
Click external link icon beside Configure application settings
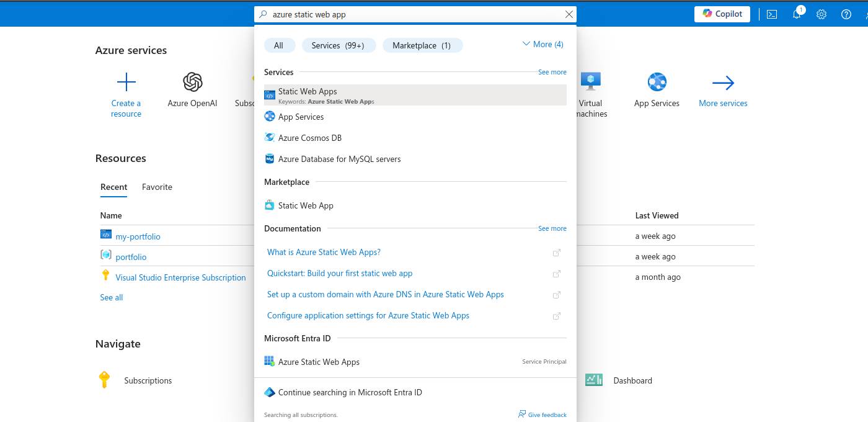tap(557, 316)
